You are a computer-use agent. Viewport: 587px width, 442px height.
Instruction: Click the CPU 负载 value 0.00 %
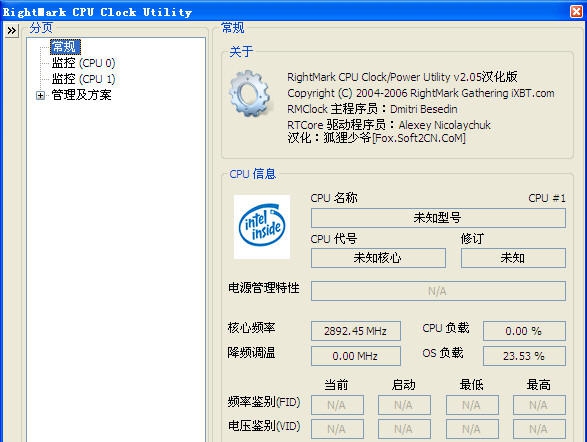pos(524,331)
